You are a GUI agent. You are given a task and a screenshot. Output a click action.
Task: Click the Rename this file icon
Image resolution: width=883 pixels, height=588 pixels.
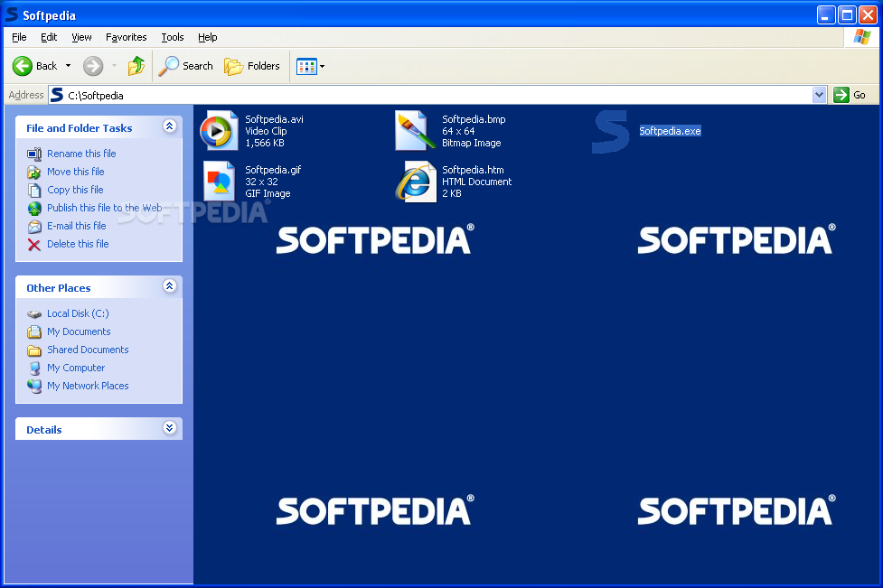pos(34,154)
